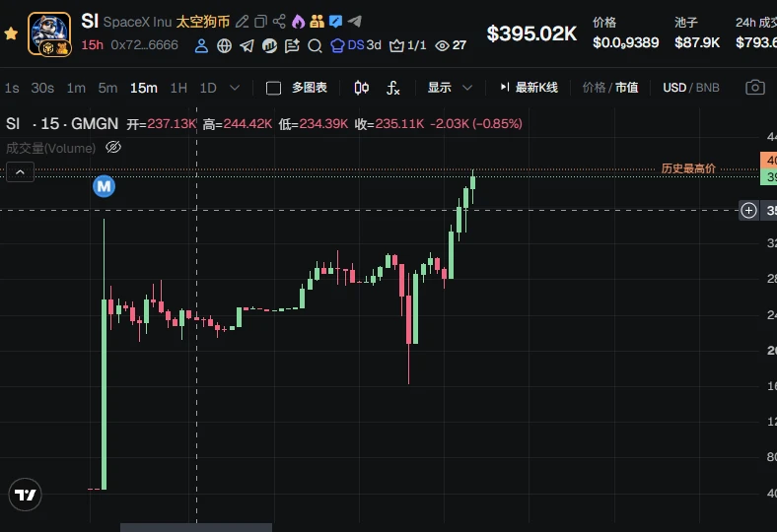777x532 pixels.
Task: Click the pencil edit icon beside token name
Action: click(242, 22)
